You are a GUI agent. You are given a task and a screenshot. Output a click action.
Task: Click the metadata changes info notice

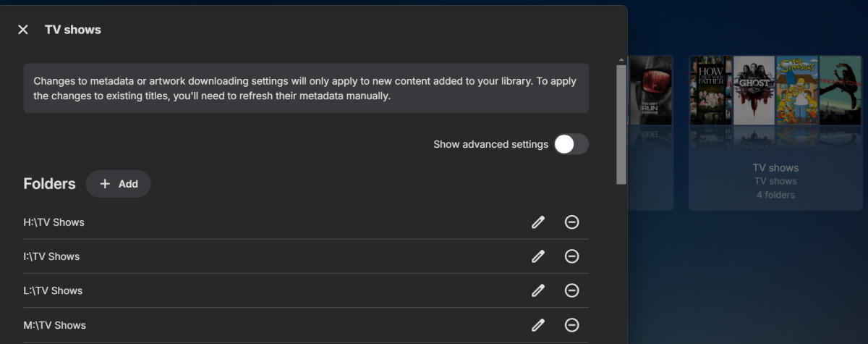tap(306, 88)
